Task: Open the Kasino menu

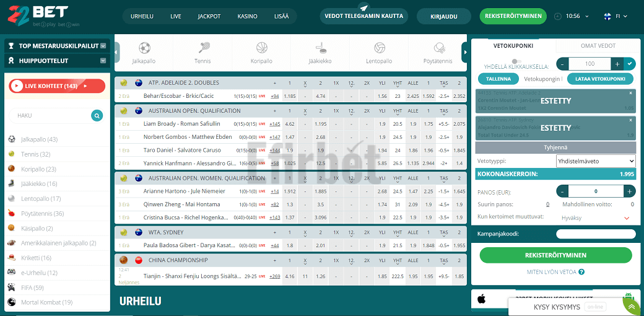Action: [x=247, y=17]
